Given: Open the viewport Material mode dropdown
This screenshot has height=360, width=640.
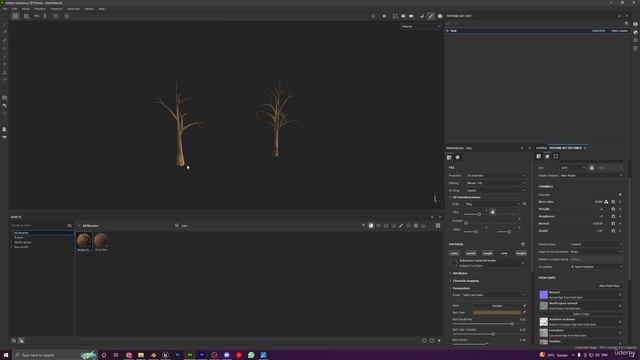Looking at the screenshot, I should point(421,27).
